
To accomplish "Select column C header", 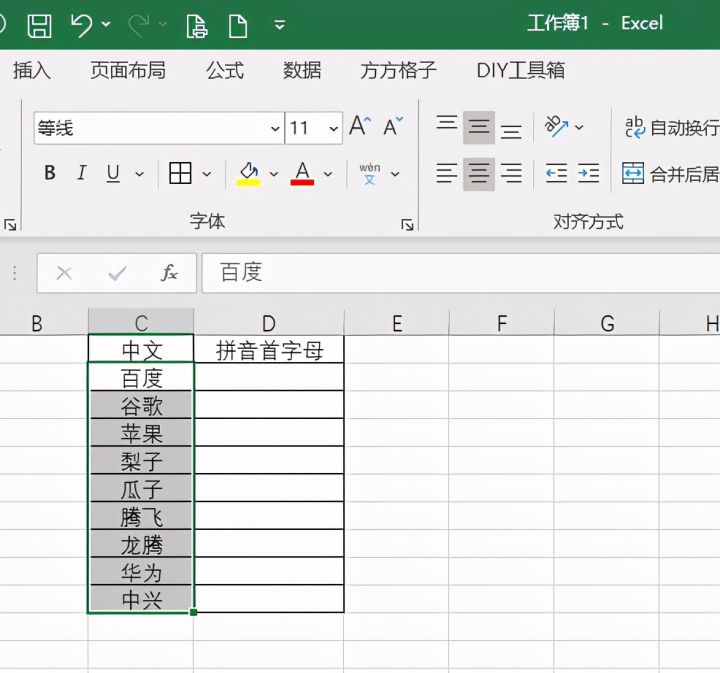I will click(x=141, y=323).
